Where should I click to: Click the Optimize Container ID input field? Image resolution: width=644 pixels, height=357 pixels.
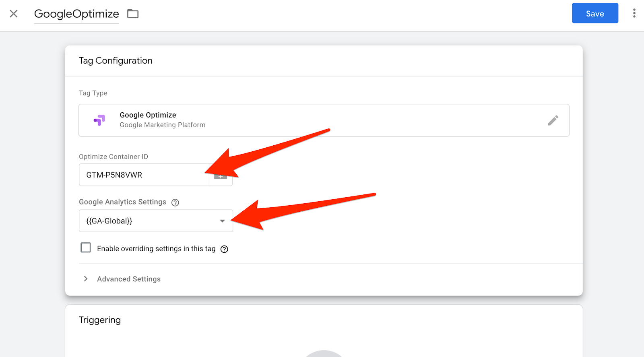[x=144, y=175]
